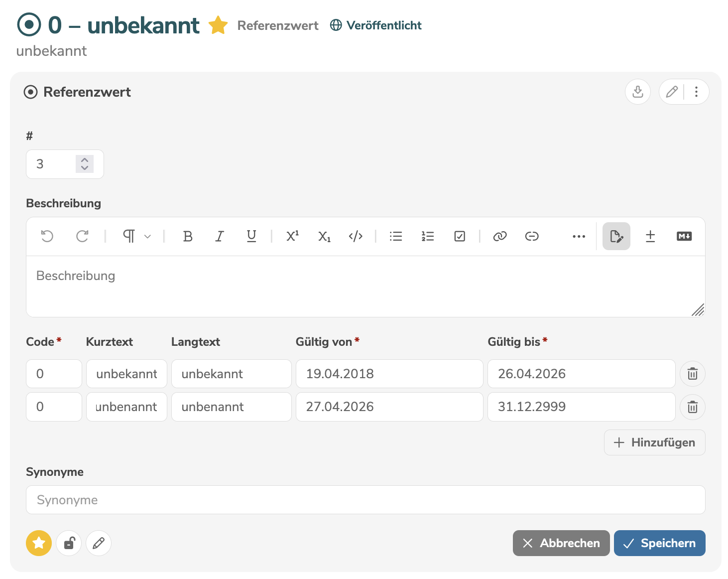Delete the row valid from 19.04.2018
Screen dimensions: 728x579
click(693, 374)
